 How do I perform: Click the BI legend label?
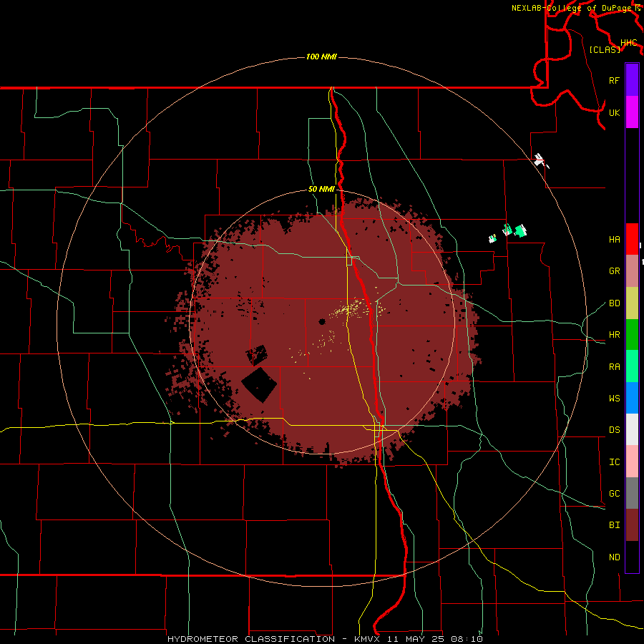pyautogui.click(x=614, y=525)
